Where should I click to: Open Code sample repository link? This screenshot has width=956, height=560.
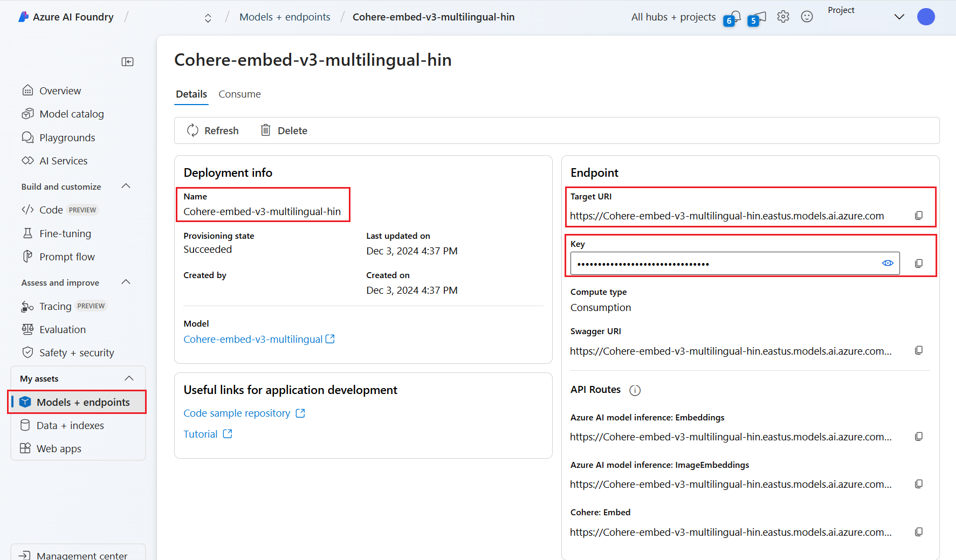pyautogui.click(x=244, y=413)
